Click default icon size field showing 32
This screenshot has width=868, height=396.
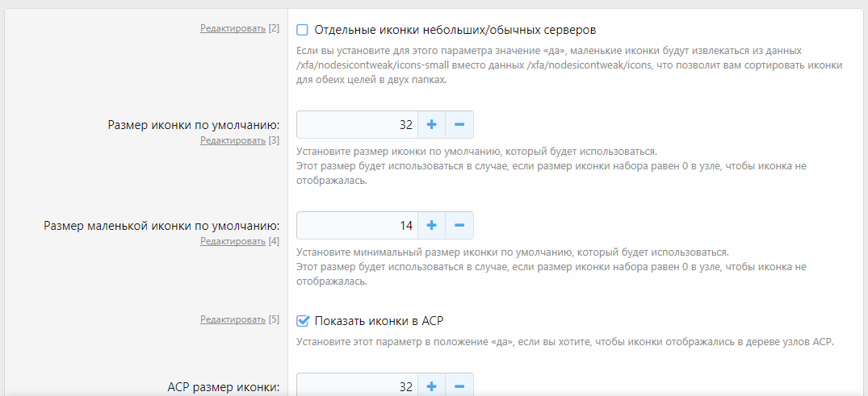(356, 125)
